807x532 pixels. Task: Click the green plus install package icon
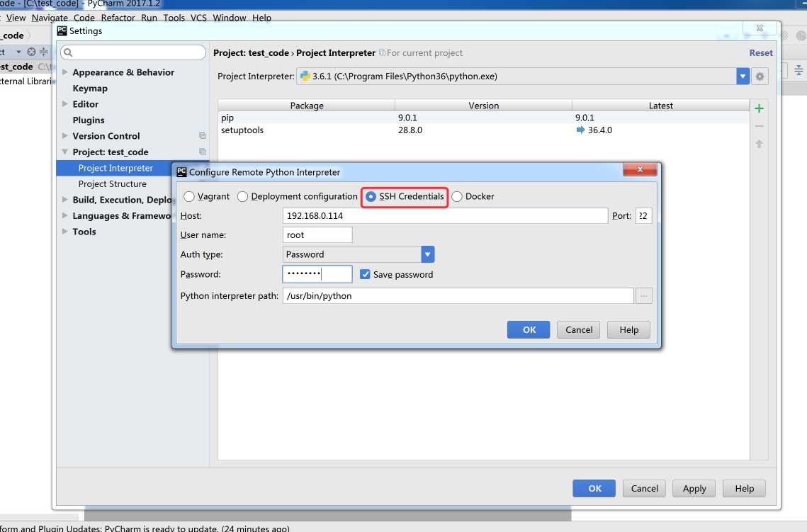pyautogui.click(x=759, y=108)
